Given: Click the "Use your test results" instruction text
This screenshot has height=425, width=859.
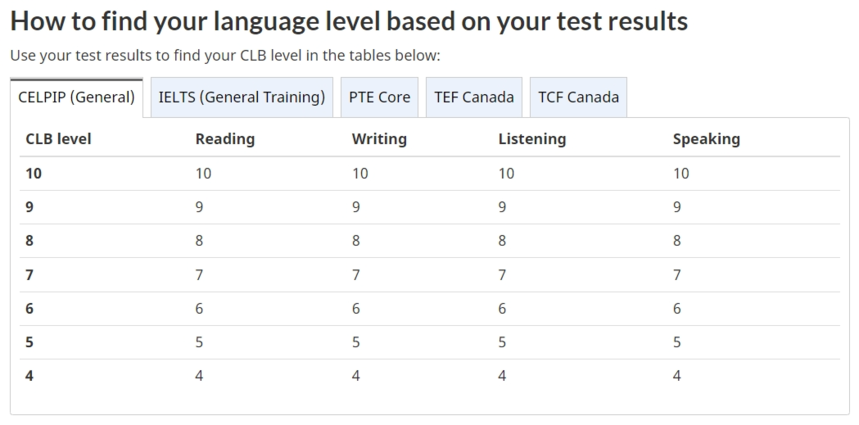Looking at the screenshot, I should coord(225,55).
